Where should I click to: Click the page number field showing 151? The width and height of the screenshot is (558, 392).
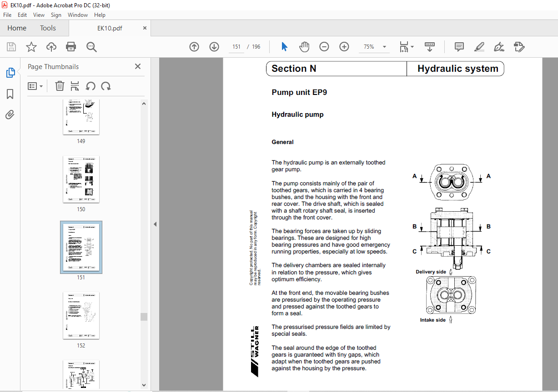pos(236,47)
